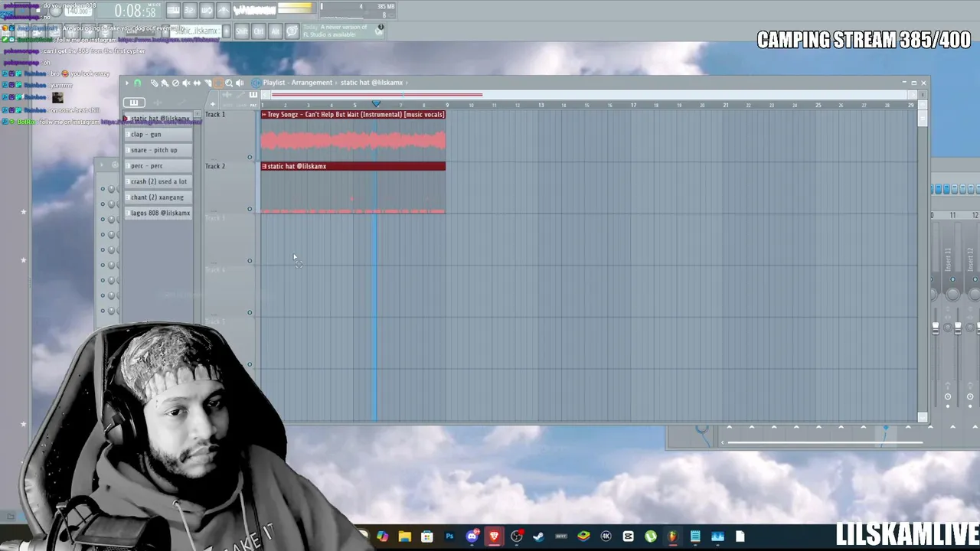Open the fourth view button in the top toolbar
Screen dimensions: 980x551
click(224, 10)
